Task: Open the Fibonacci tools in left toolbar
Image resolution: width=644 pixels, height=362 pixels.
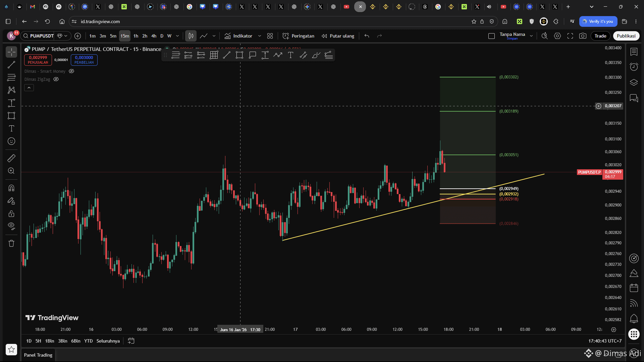Action: click(11, 77)
